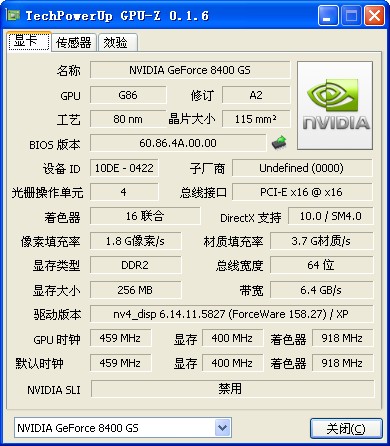Image resolution: width=390 pixels, height=446 pixels.
Task: Click the 像素填充率 field 1.8 G像素/s
Action: coord(136,241)
